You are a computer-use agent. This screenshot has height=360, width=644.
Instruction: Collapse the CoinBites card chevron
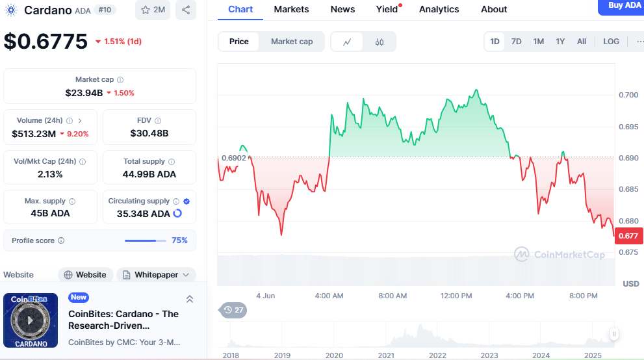coord(190,300)
